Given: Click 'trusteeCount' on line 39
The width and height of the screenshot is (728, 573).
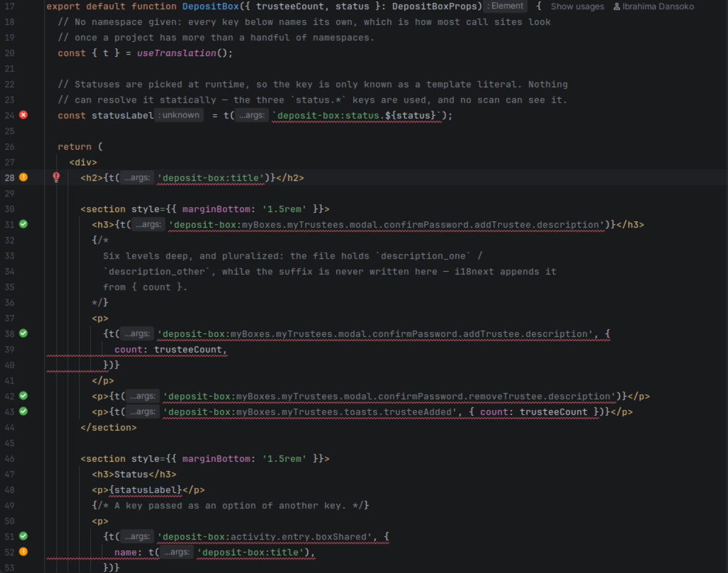Looking at the screenshot, I should 188,349.
